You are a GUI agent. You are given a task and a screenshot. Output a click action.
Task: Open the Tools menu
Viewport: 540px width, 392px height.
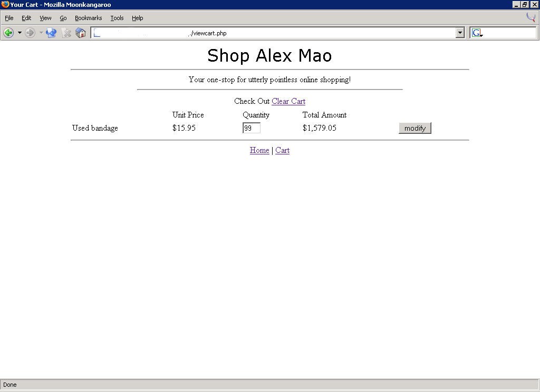tap(117, 18)
